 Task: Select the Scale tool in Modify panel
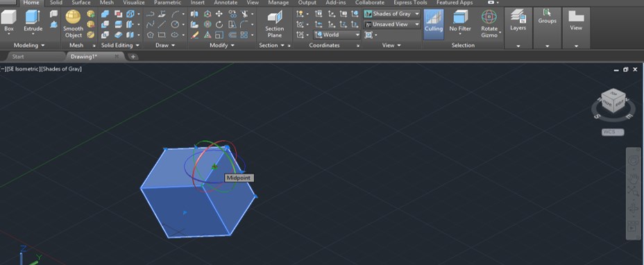(x=219, y=35)
